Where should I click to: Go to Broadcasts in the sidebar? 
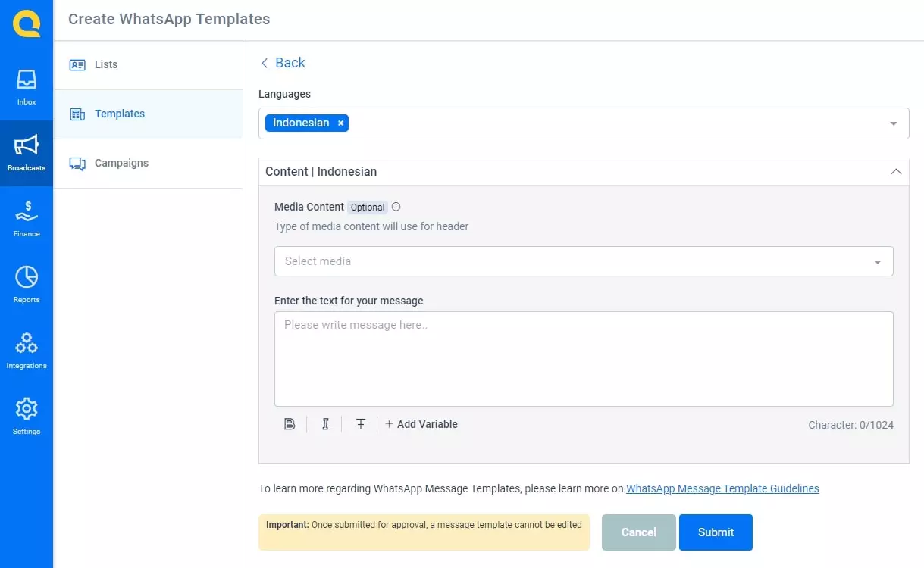click(27, 153)
